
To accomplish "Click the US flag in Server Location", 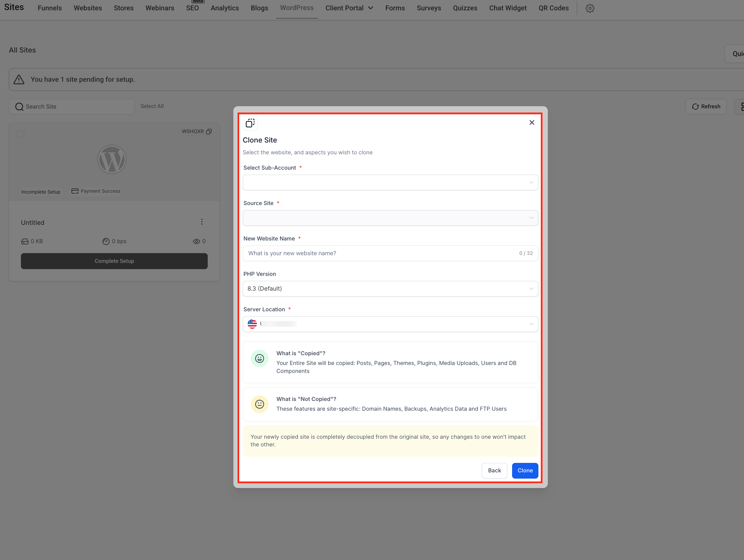I will (252, 324).
